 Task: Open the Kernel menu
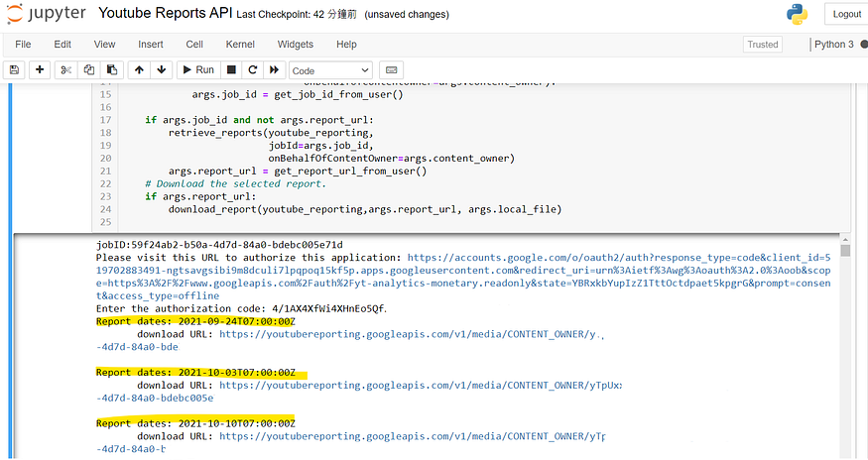point(240,45)
